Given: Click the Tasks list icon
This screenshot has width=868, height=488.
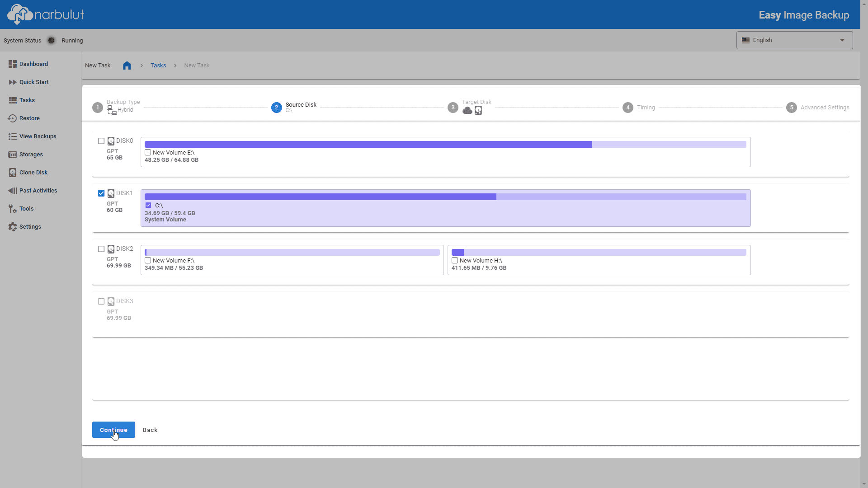Looking at the screenshot, I should click(x=13, y=100).
